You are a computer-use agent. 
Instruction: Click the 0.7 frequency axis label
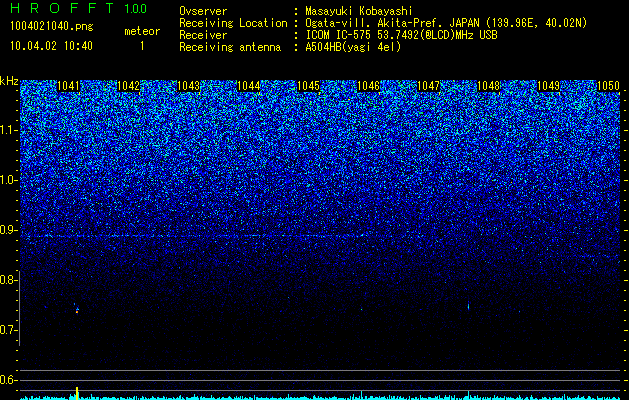point(8,330)
